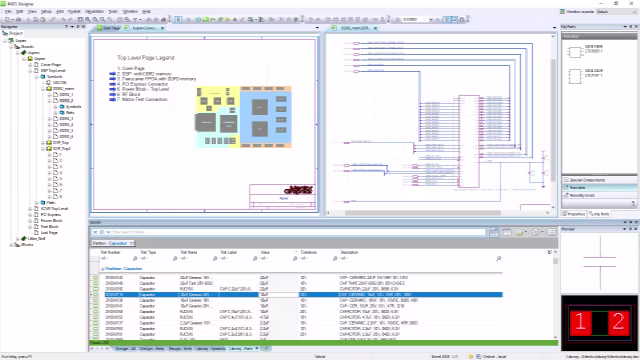640x360 pixels.
Task: Click the grid view icon right of search field
Action: [494, 232]
